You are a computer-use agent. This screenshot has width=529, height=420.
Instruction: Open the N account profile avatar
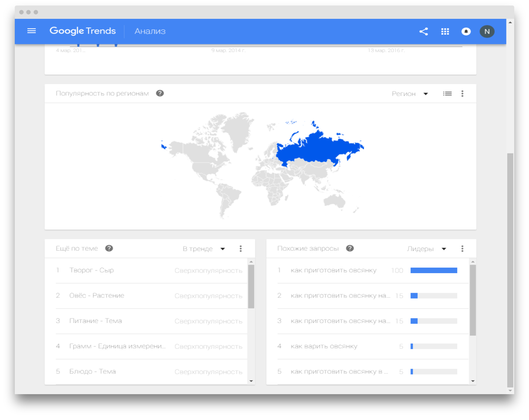click(487, 31)
